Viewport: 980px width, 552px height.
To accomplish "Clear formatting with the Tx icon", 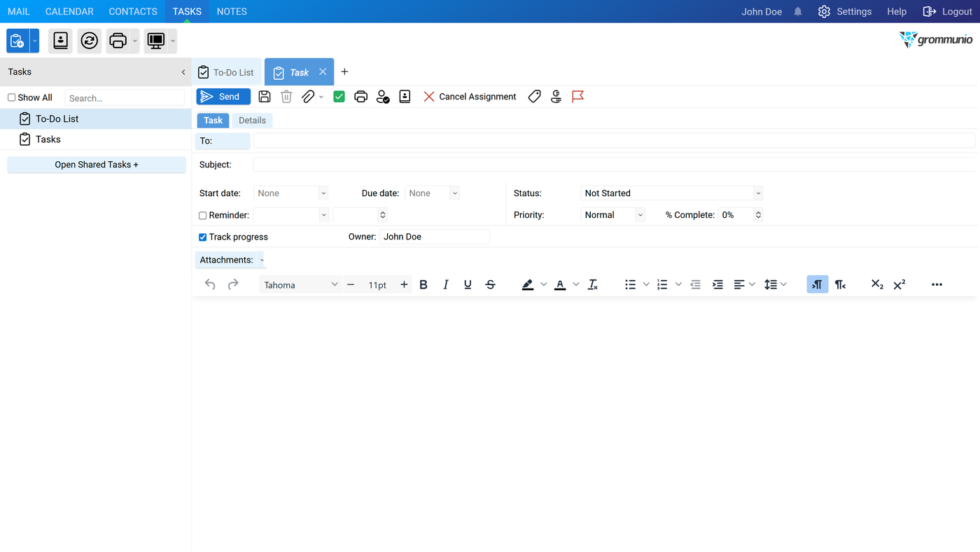I will (593, 284).
